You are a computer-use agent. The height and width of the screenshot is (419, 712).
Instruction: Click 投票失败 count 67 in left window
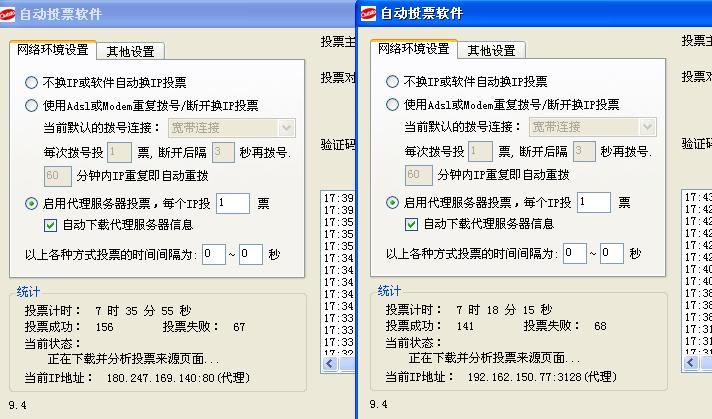(239, 327)
